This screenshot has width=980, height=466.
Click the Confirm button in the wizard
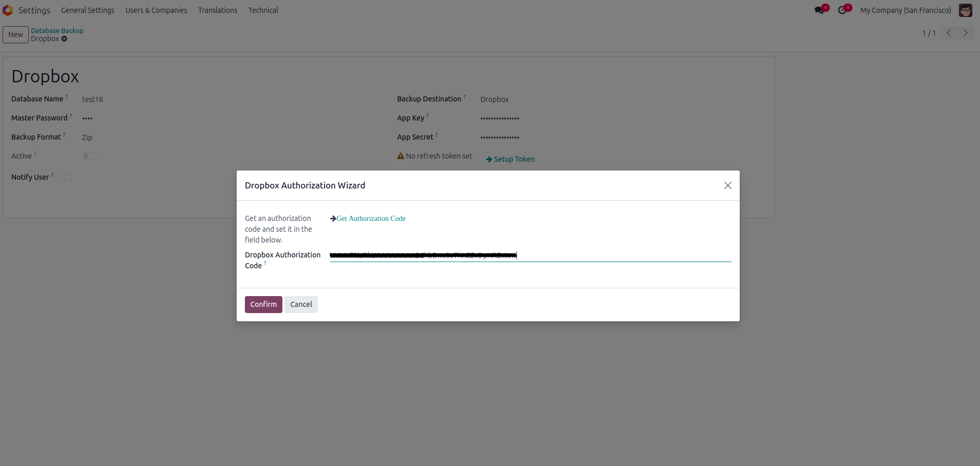263,304
